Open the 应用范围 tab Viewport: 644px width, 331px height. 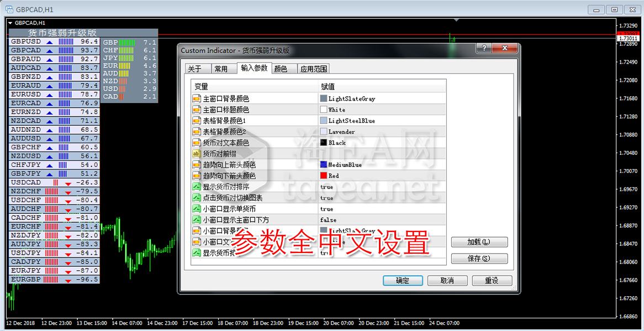313,69
